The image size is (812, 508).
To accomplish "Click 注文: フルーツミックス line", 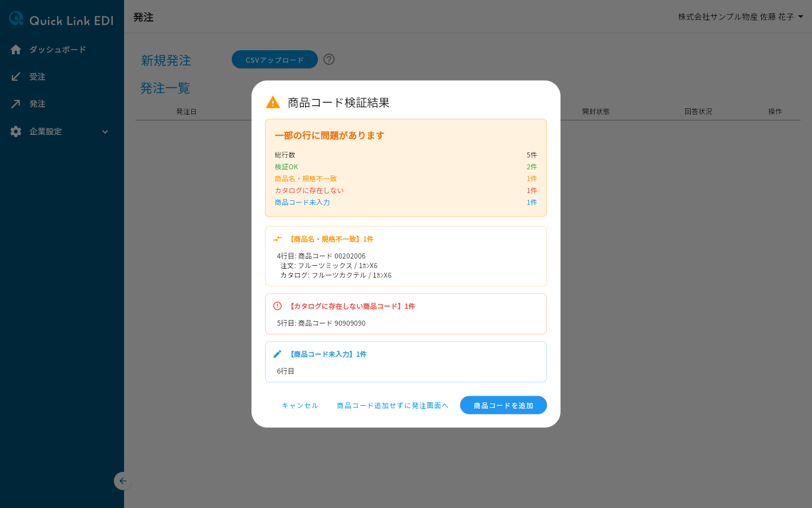I will pos(329,266).
